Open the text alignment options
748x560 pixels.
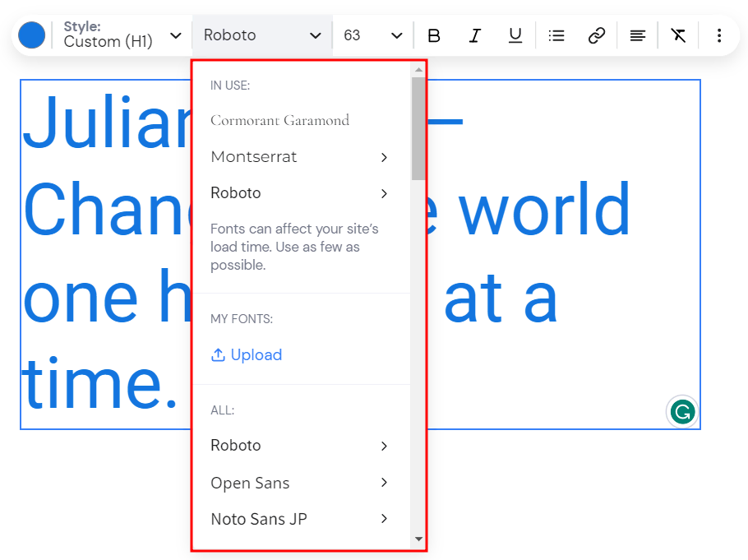tap(637, 35)
